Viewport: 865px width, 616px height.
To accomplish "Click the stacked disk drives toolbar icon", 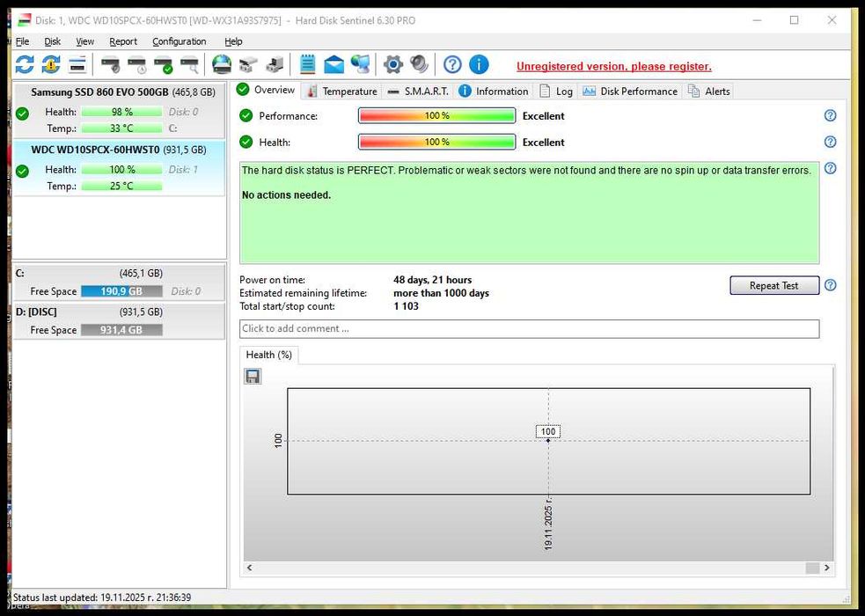I will 248,65.
